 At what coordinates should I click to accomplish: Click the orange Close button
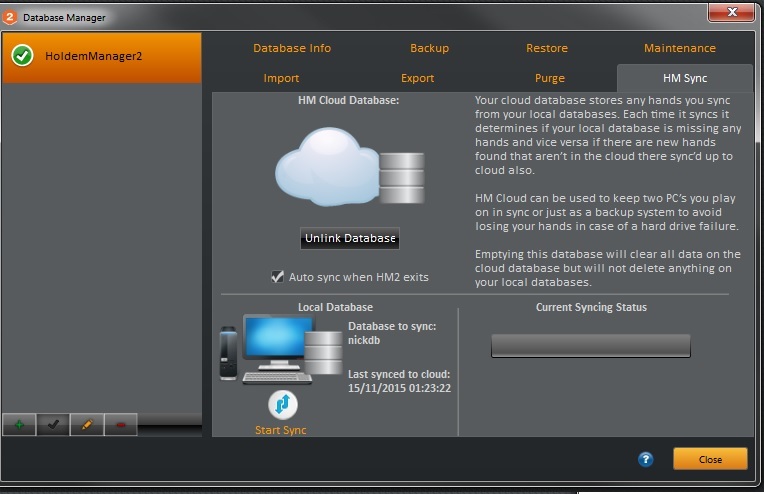(710, 459)
